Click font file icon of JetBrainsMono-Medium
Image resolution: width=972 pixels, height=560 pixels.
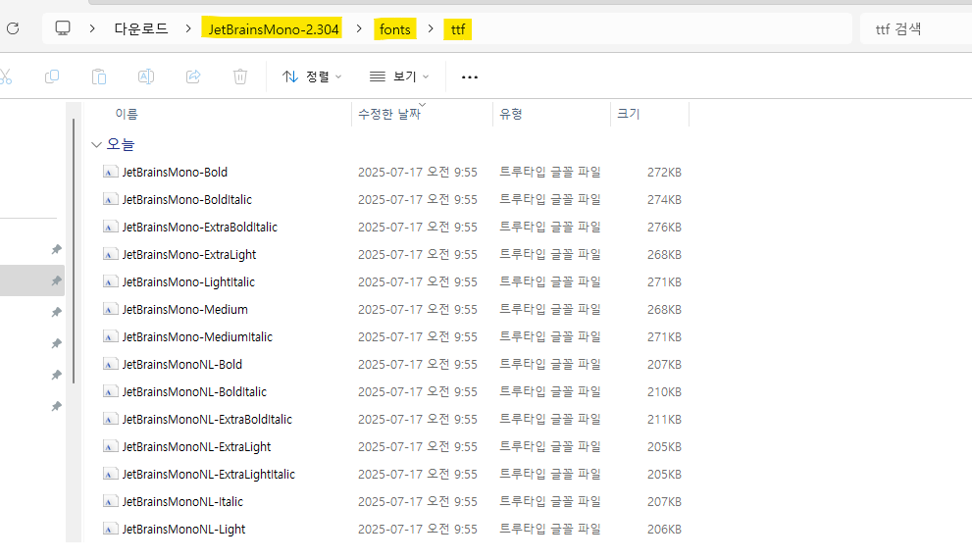(x=110, y=309)
